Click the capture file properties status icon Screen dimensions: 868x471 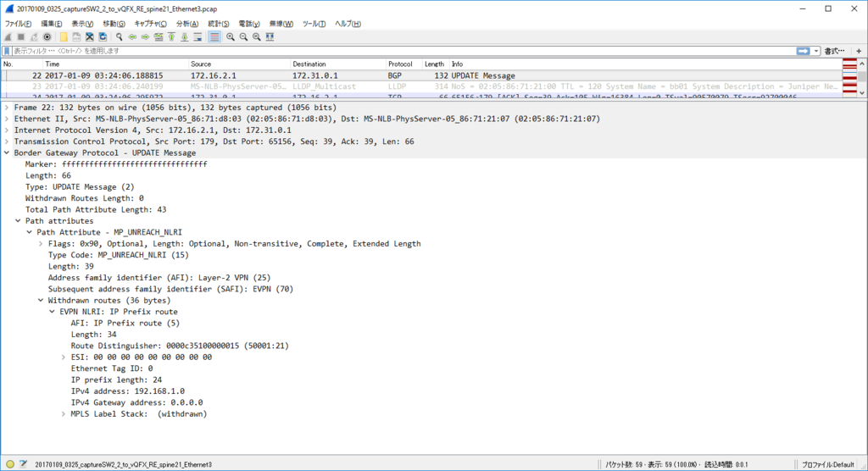coord(23,464)
